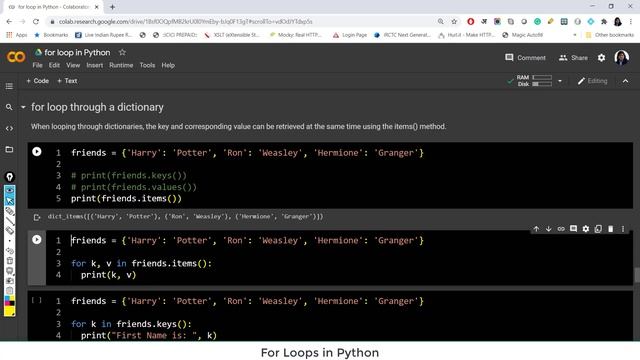Reload the page in Chrome
Image resolution: width=640 pixels, height=360 pixels.
point(36,21)
